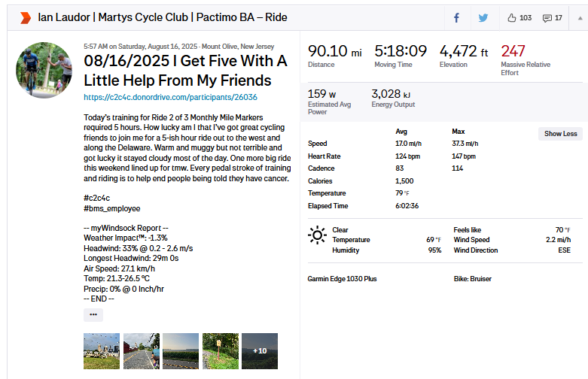Give kudos with the thumbs-up icon
Viewport: 588px width, 379px height.
[512, 17]
